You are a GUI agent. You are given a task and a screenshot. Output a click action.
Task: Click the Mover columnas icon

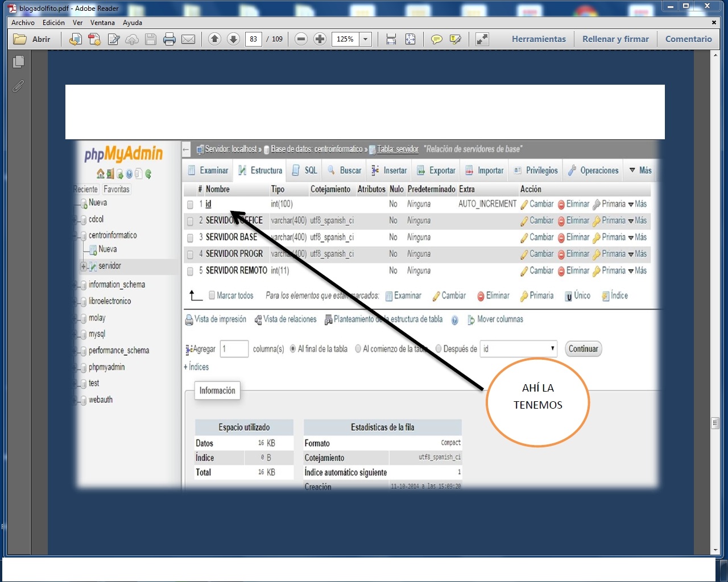471,320
